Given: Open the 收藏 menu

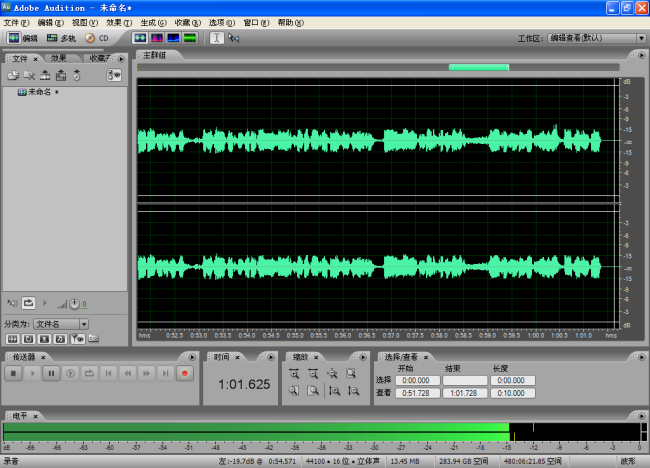Looking at the screenshot, I should pyautogui.click(x=188, y=23).
